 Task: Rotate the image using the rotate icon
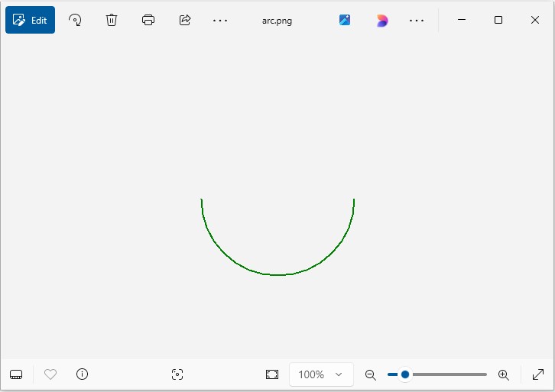(75, 21)
